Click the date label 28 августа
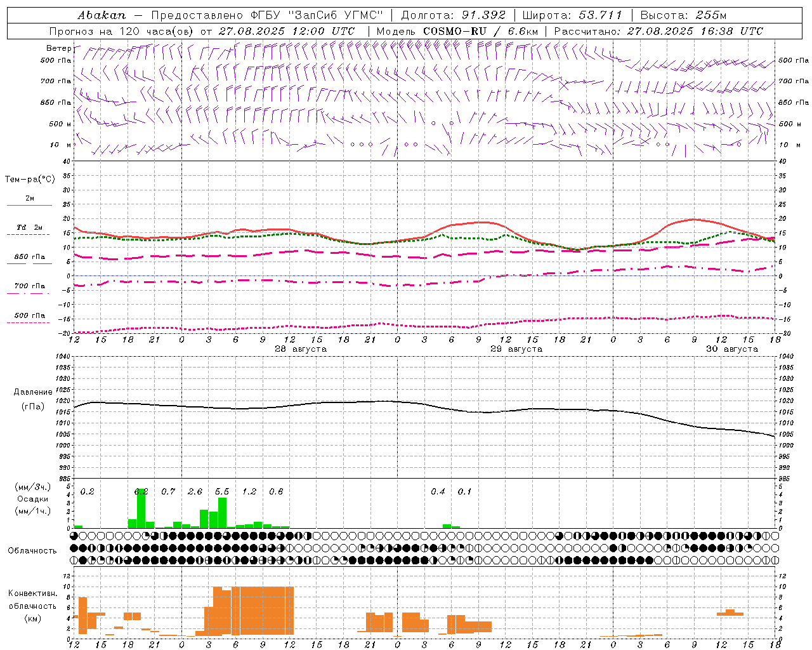 click(301, 349)
